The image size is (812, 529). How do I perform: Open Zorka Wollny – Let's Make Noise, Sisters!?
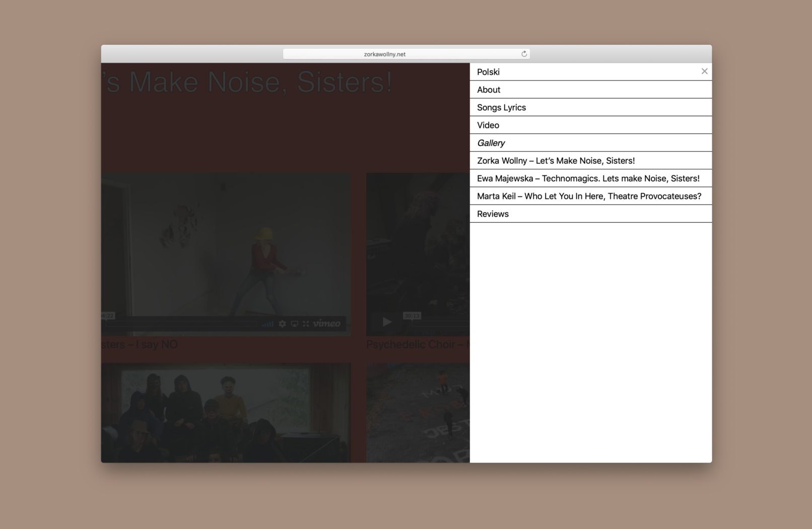[x=556, y=161]
